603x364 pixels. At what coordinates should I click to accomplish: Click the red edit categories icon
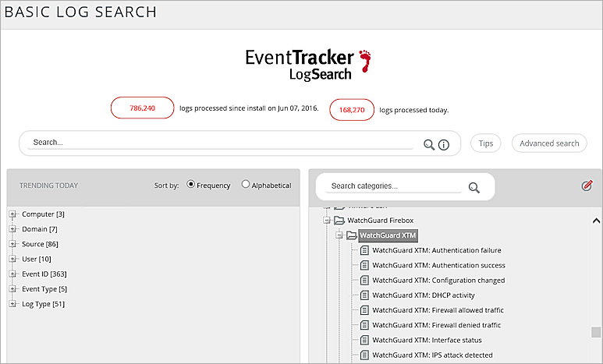click(587, 186)
